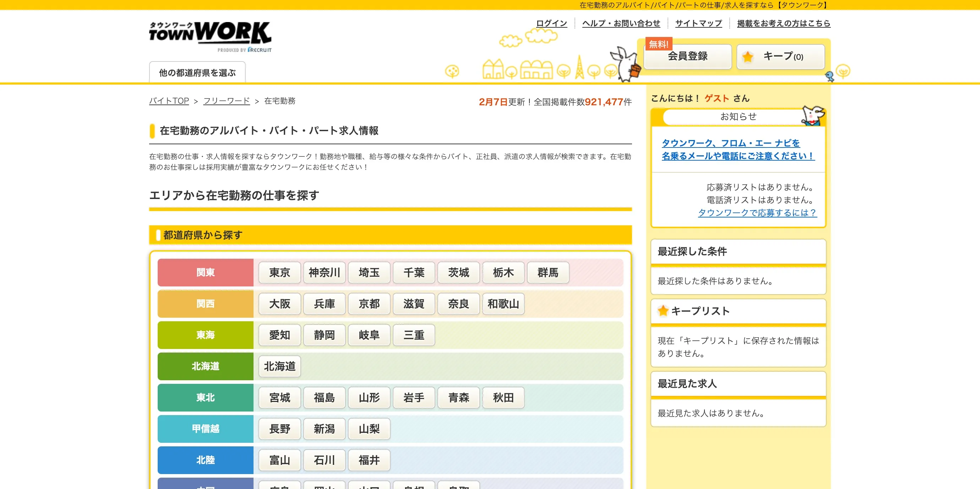Go to フリーワード breadcrumb link
The image size is (980, 489).
click(227, 101)
